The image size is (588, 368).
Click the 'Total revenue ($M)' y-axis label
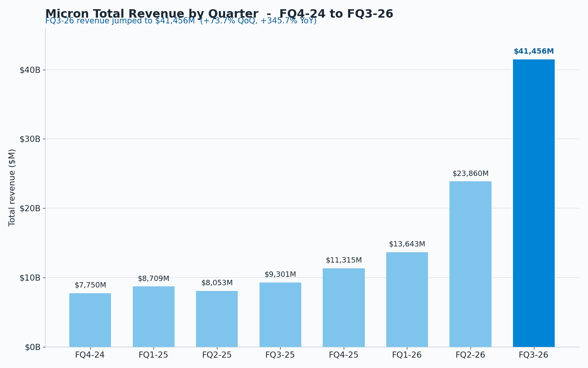point(12,187)
